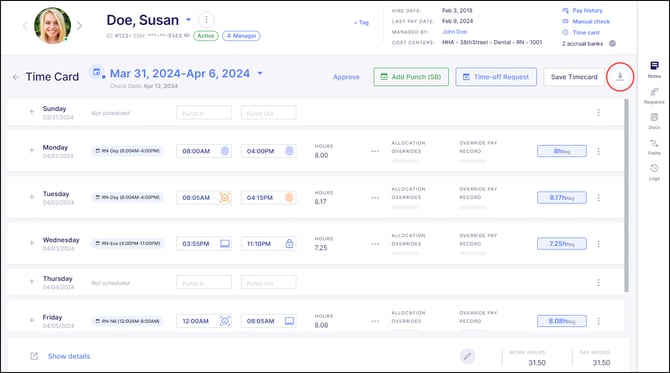Viewport: 670px width, 373px height.
Task: Click the pencil edit icon near totals
Action: click(x=467, y=356)
